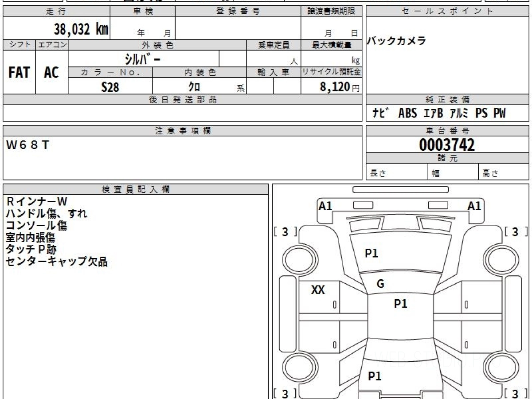Click the P1 mark on the roof panel
The height and width of the screenshot is (399, 532).
[401, 304]
